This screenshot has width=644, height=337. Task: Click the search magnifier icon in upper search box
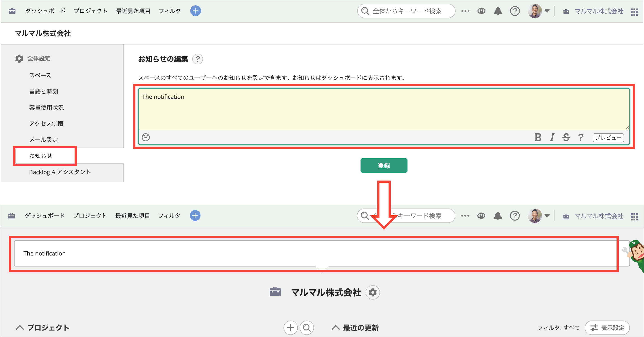(365, 11)
